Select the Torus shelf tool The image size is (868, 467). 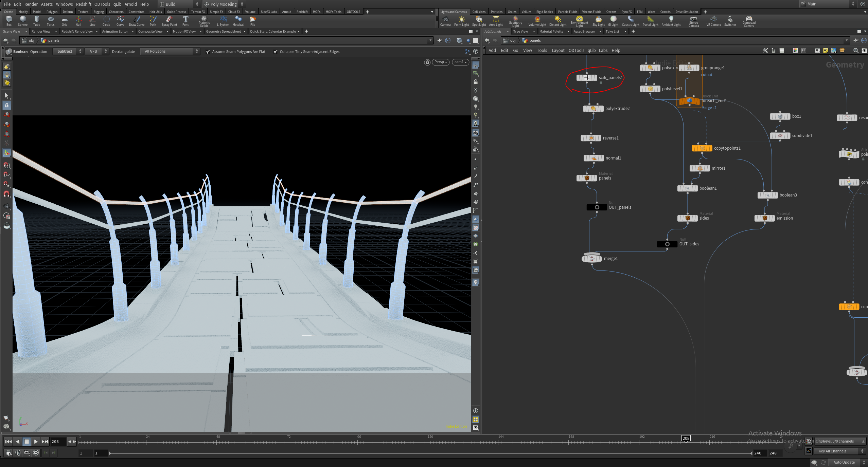pos(51,21)
